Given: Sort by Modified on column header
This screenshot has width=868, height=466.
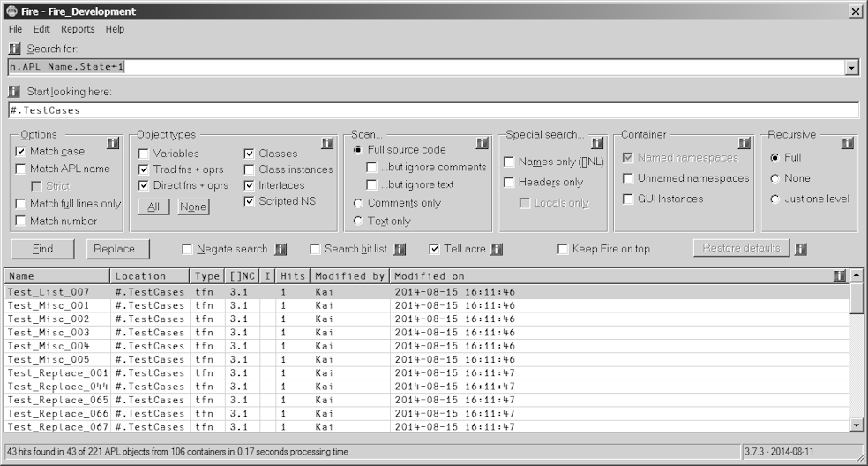Looking at the screenshot, I should click(619, 276).
